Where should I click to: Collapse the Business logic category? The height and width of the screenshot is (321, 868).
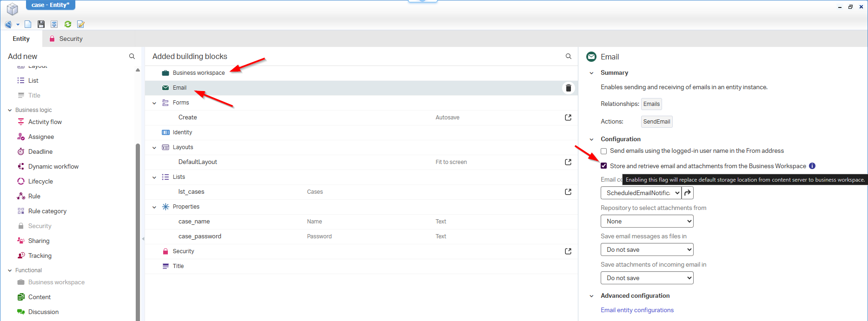click(x=10, y=110)
